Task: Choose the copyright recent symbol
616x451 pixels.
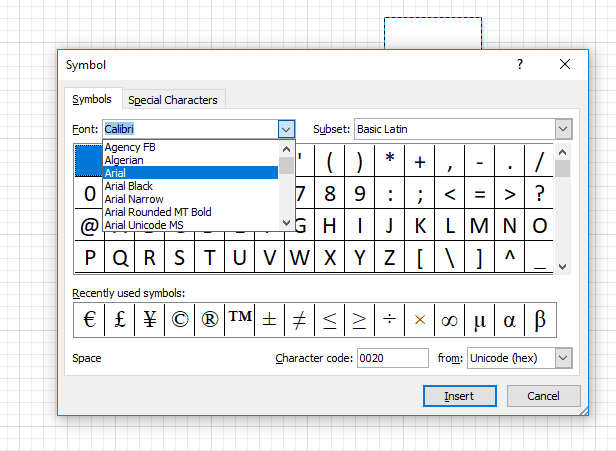Action: point(180,320)
